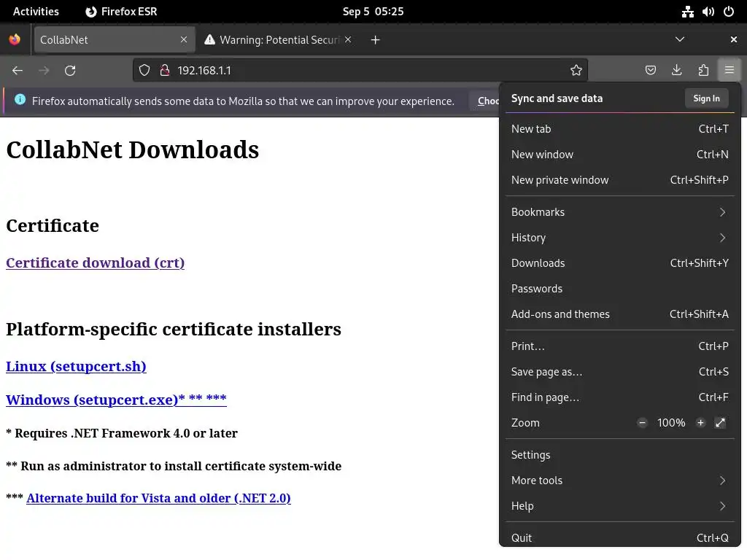The height and width of the screenshot is (560, 747).
Task: Click the forward navigation arrow
Action: point(44,71)
